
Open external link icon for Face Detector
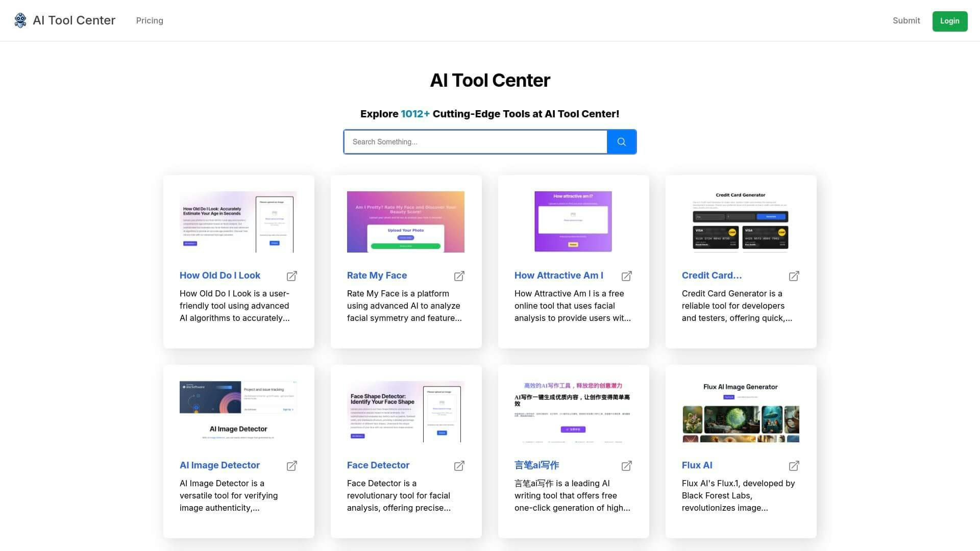click(x=459, y=466)
